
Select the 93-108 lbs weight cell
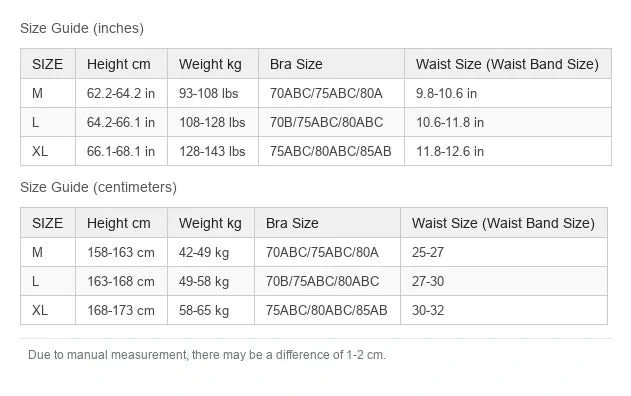212,93
